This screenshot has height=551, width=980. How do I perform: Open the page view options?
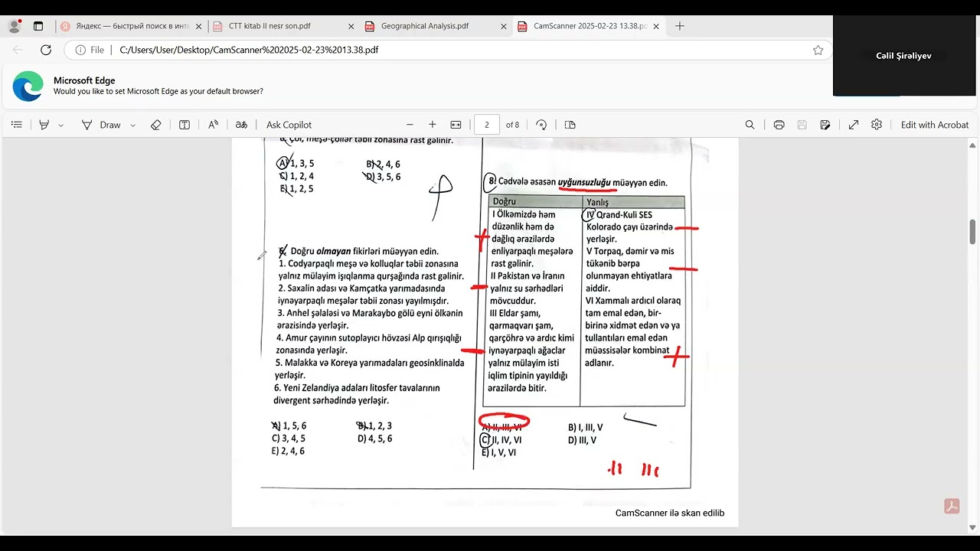(570, 125)
